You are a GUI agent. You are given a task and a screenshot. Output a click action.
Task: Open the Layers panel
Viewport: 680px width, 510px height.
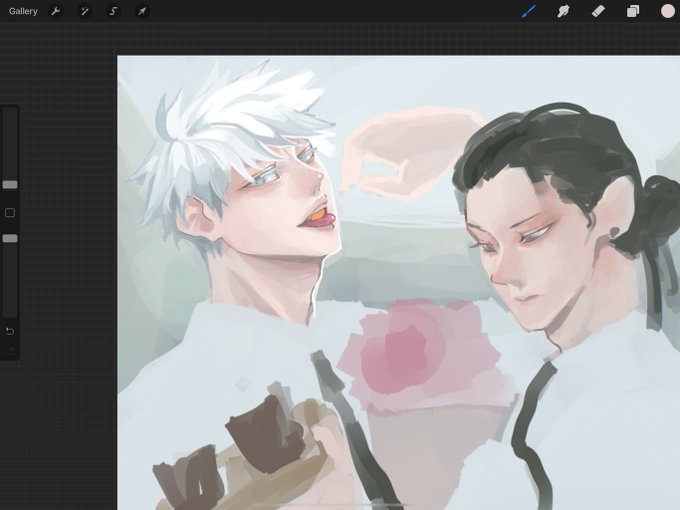click(633, 11)
